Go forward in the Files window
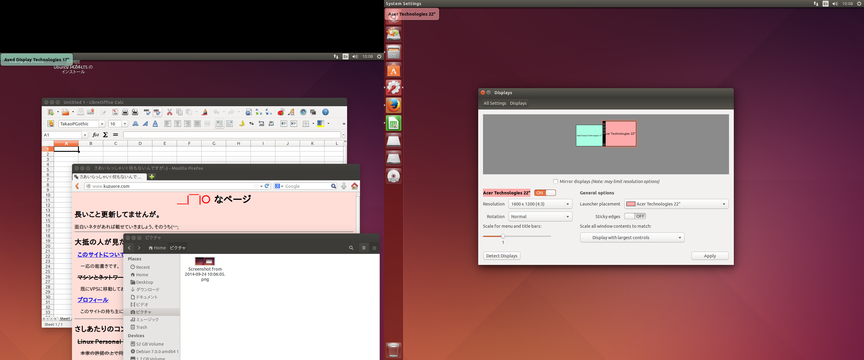Viewport: 864px width, 360px height. (x=139, y=248)
